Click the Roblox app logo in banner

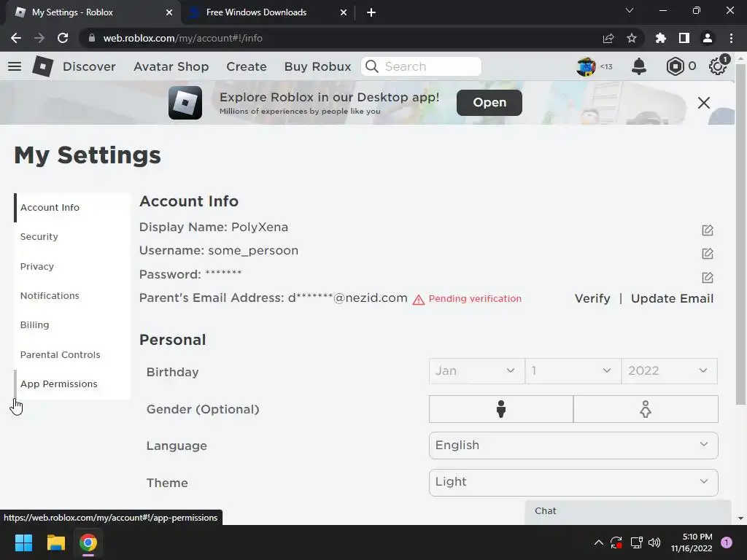[x=185, y=102]
